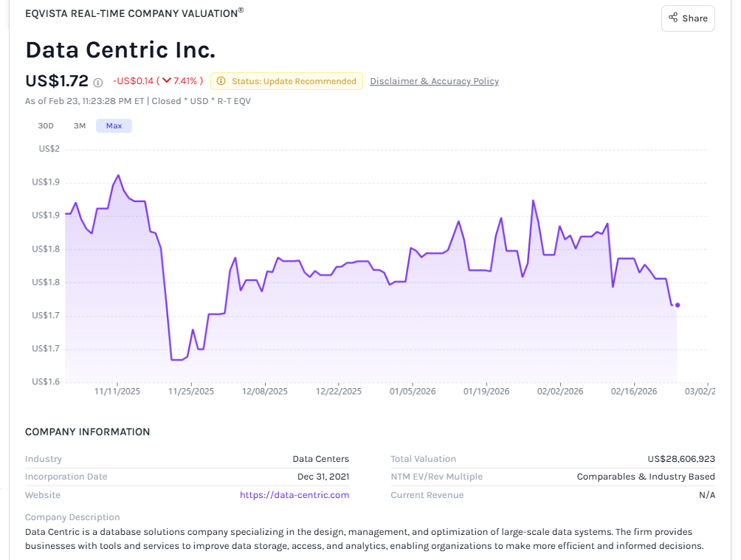Click the Update Recommended status text
741x560 pixels.
[294, 81]
